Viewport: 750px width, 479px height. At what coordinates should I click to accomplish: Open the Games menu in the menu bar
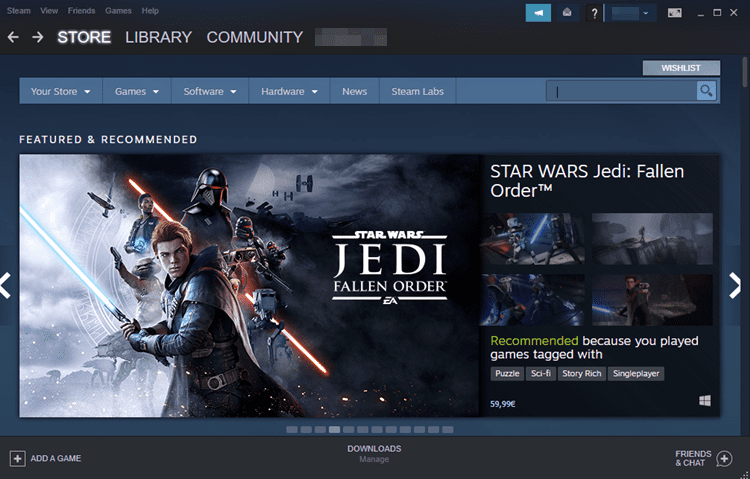pos(118,11)
